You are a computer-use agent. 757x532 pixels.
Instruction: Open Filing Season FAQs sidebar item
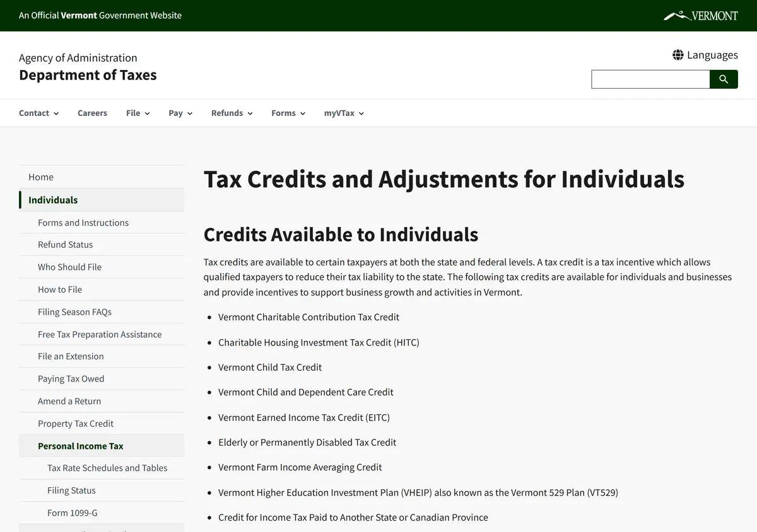pos(102,312)
